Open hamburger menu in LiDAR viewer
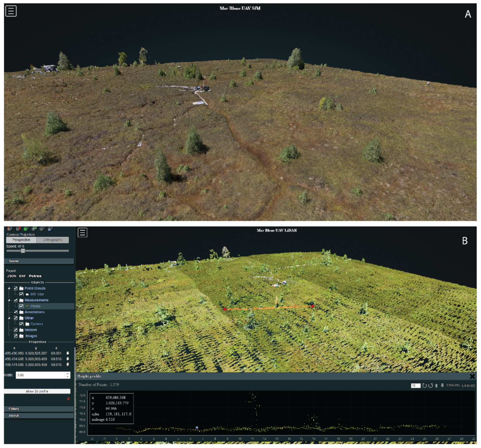Viewport: 481px width, 448px height. 82,232
